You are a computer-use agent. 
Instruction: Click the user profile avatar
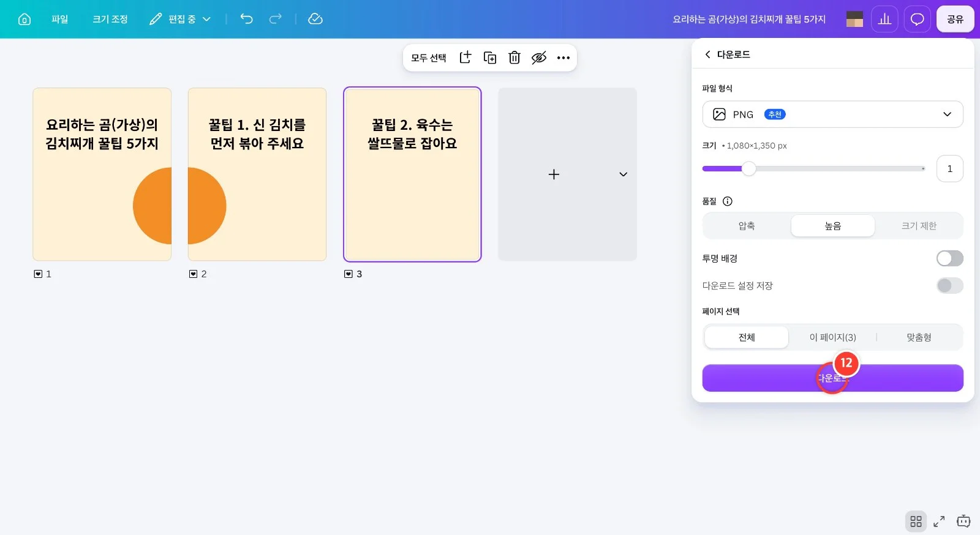[854, 19]
